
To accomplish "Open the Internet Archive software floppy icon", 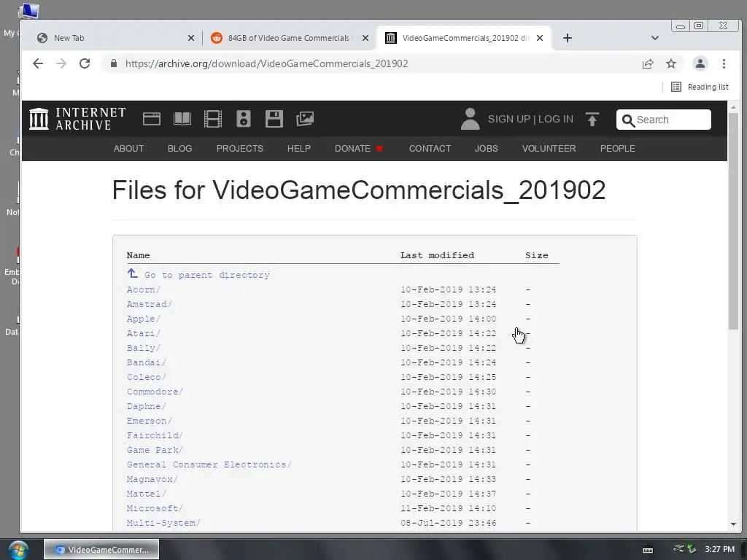I will 274,119.
